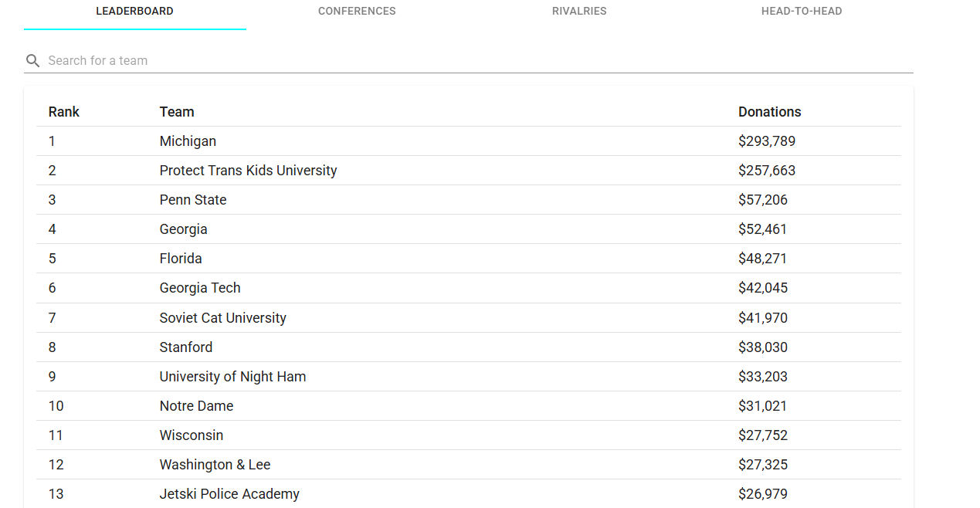Go to the Head-to-Head tab
This screenshot has height=508, width=980.
tap(802, 12)
